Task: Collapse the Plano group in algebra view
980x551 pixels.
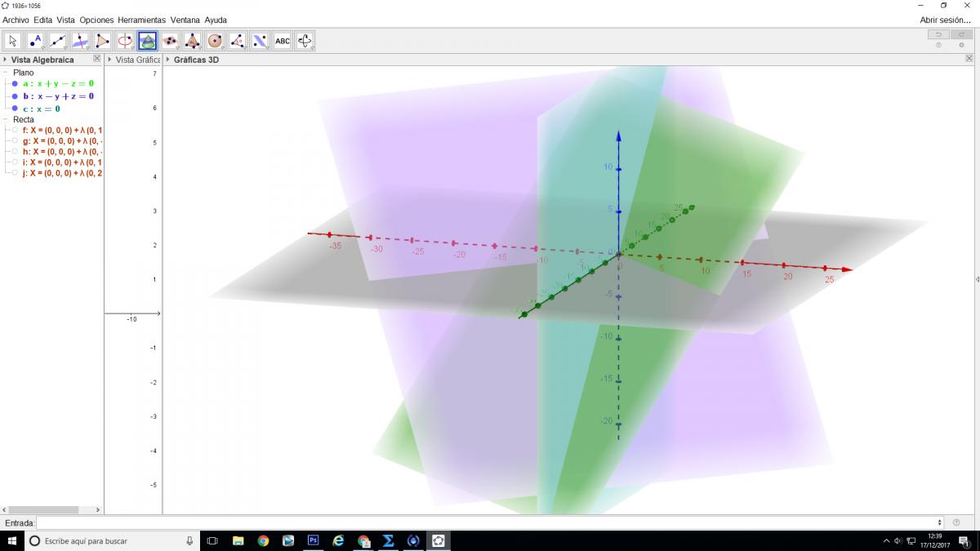Action: pyautogui.click(x=6, y=73)
